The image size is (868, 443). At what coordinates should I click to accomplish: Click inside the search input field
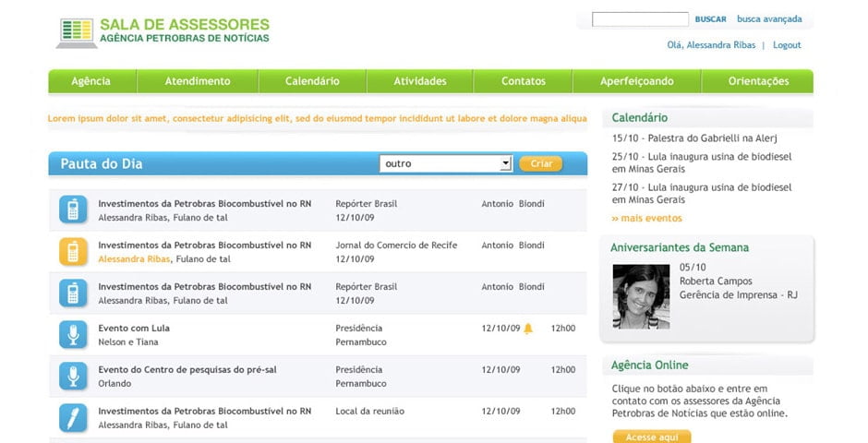click(x=640, y=19)
